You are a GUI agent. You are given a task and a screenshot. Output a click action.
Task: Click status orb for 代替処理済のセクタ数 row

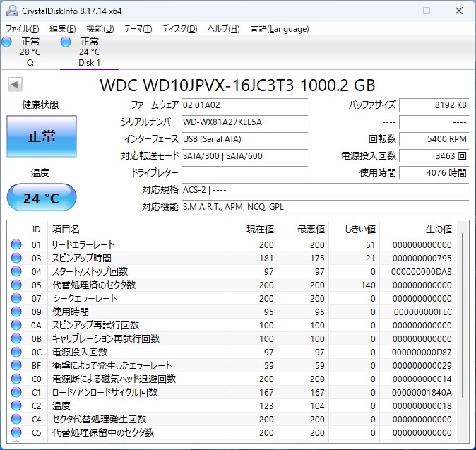(x=16, y=285)
